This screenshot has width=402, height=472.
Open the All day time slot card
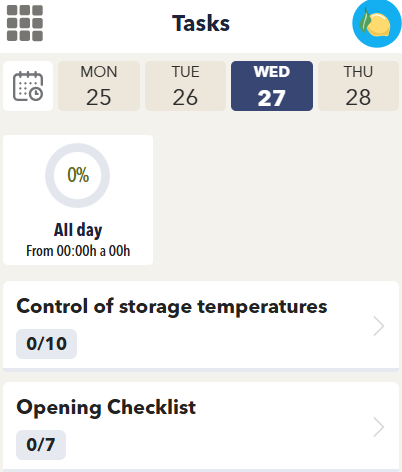pos(78,200)
